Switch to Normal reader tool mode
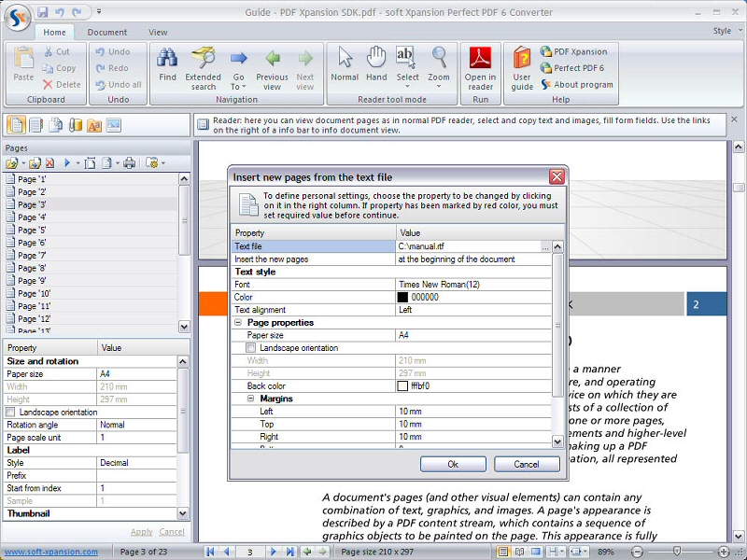The image size is (747, 560). click(345, 64)
